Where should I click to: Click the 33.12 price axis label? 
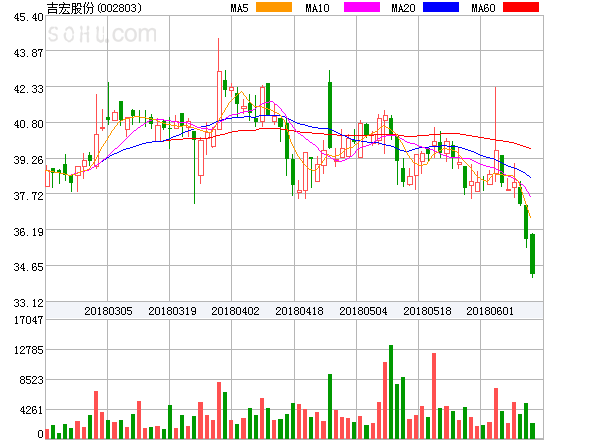28,303
